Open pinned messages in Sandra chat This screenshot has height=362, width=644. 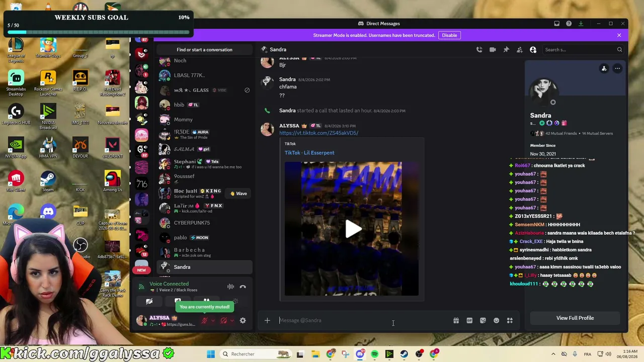click(x=506, y=50)
